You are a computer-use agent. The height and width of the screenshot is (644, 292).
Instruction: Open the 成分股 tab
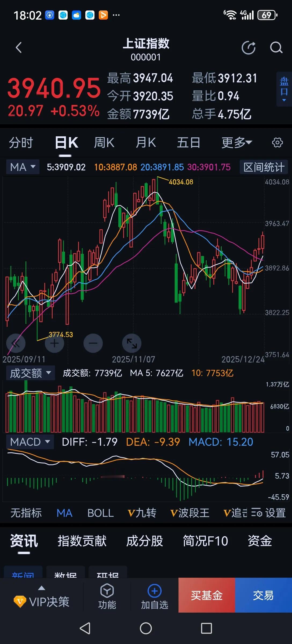[x=145, y=541]
